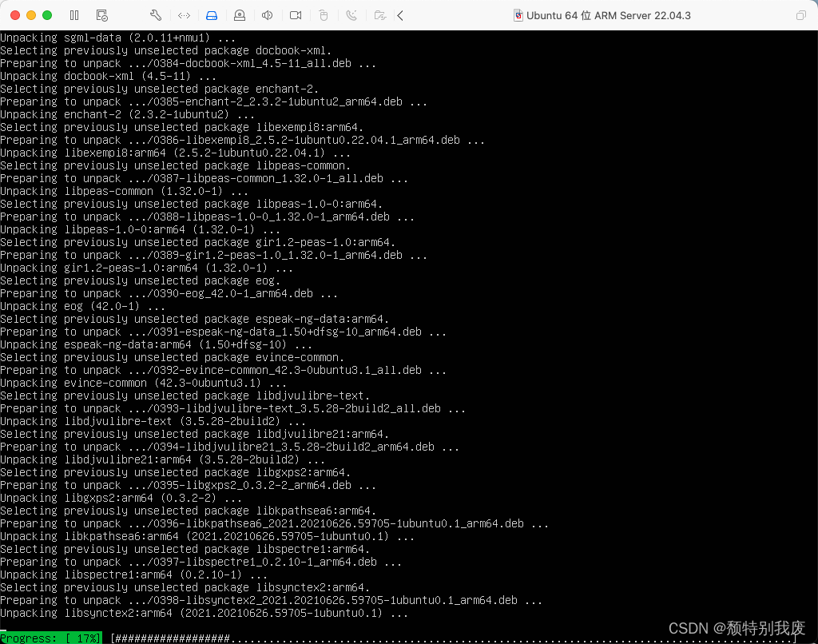Click line mentioning 0392-evince-common_42.3-0ubuntu3.1
Viewport: 818px width, 644px height.
click(x=224, y=370)
